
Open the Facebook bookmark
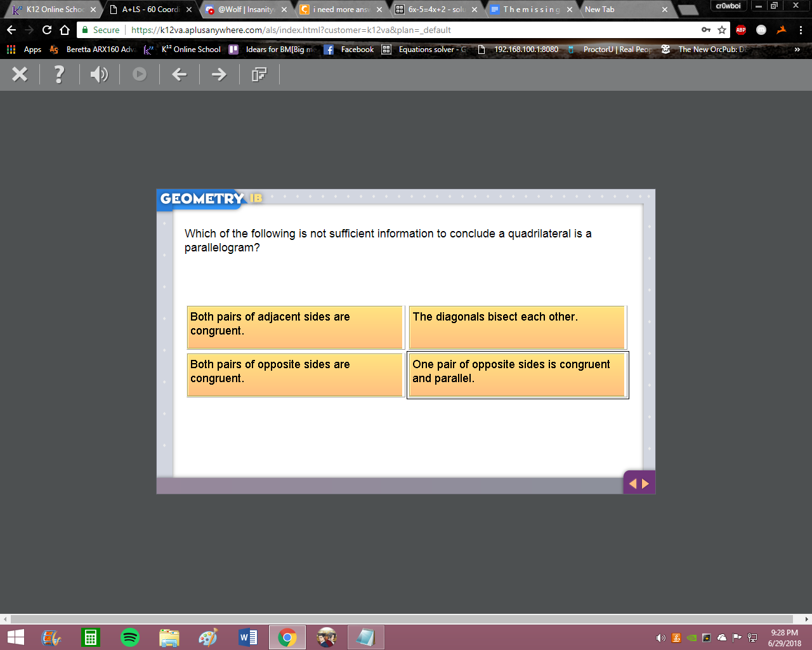pos(349,50)
